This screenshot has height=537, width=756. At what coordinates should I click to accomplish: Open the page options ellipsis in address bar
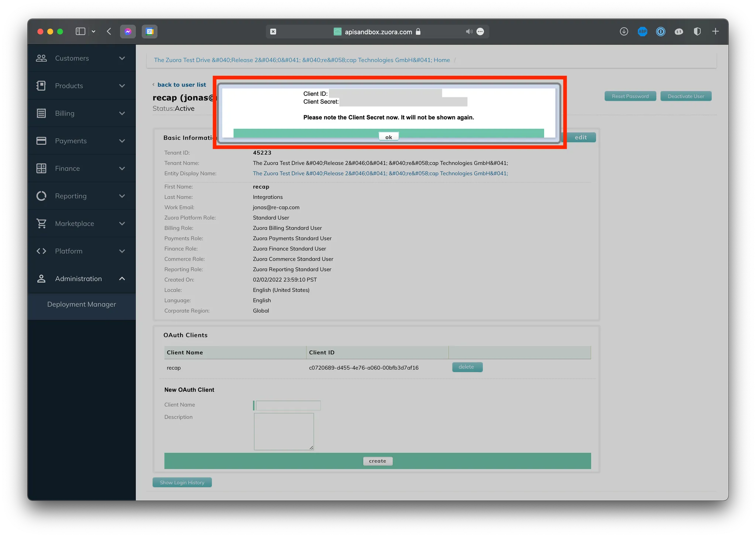480,32
